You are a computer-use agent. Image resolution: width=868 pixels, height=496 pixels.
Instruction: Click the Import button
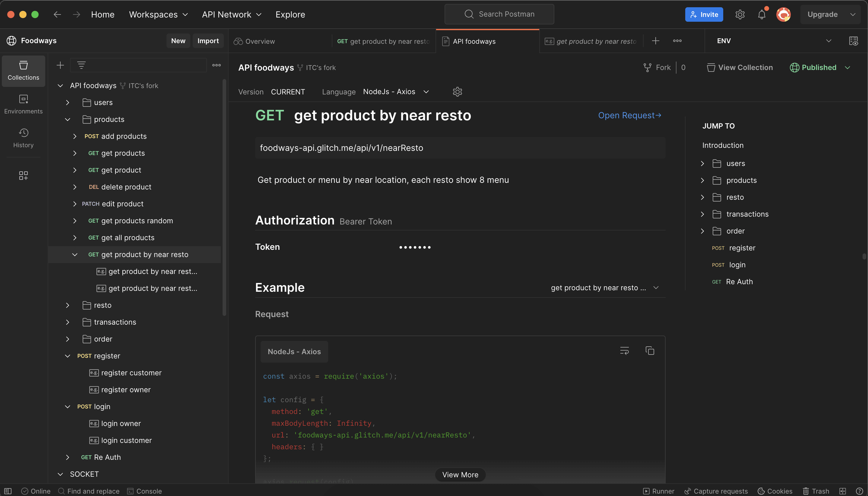coord(208,40)
